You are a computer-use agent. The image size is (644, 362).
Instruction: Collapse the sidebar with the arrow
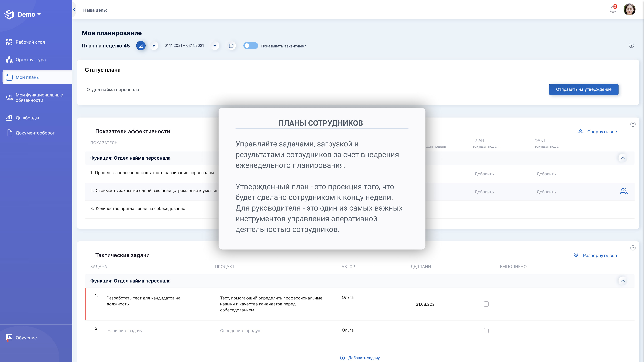coord(74,9)
